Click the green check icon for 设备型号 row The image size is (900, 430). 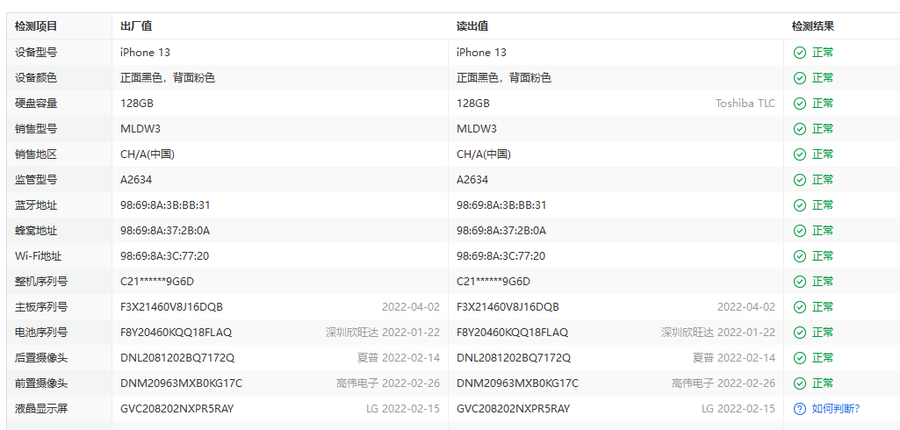click(800, 52)
